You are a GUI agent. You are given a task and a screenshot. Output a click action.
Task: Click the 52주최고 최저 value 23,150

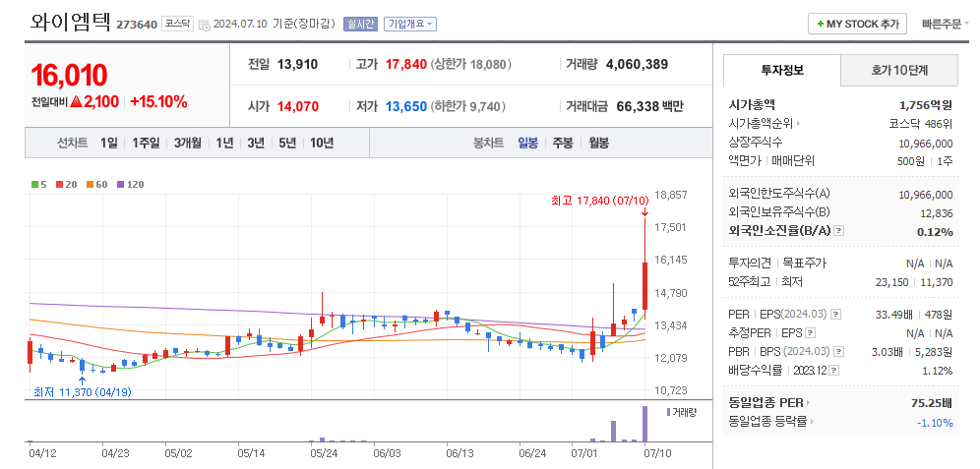893,282
